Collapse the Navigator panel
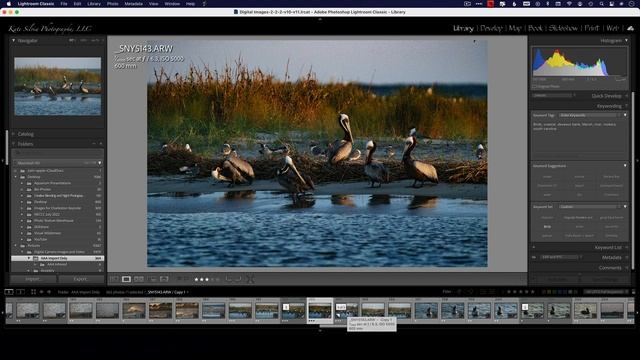The image size is (640, 360). (x=13, y=40)
